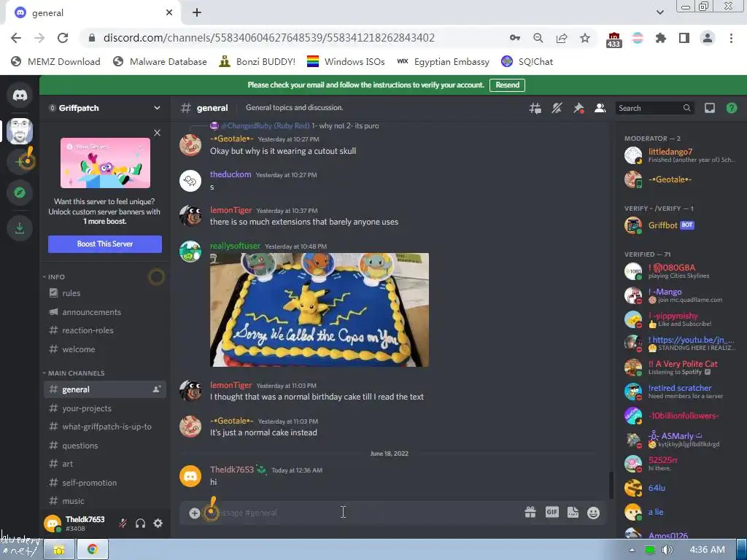
Task: Open Discord home direct messages
Action: (20, 95)
